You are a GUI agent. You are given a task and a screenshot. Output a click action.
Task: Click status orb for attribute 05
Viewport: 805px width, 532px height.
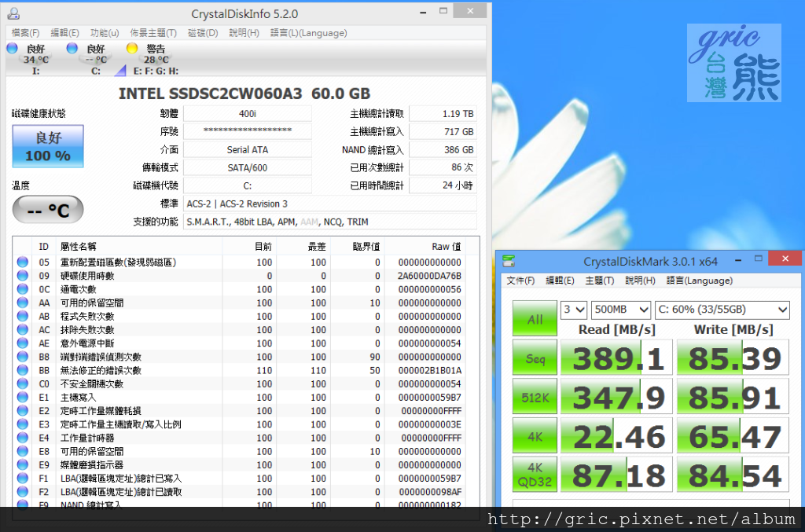click(23, 262)
